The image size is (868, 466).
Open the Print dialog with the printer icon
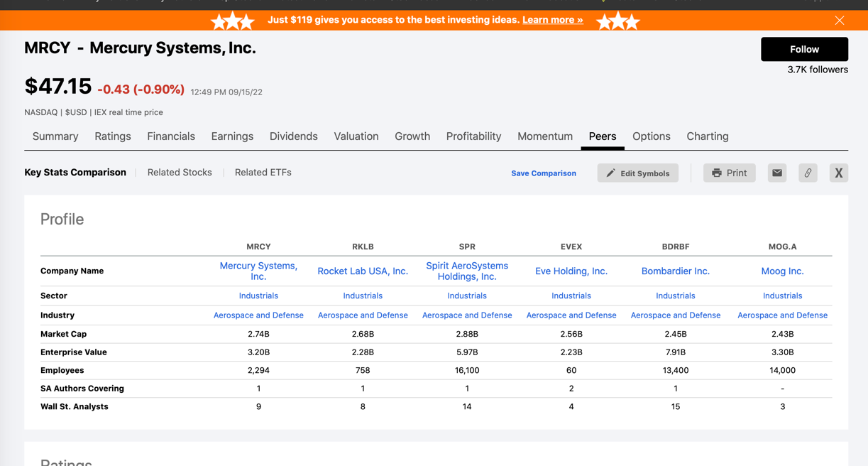pyautogui.click(x=729, y=173)
